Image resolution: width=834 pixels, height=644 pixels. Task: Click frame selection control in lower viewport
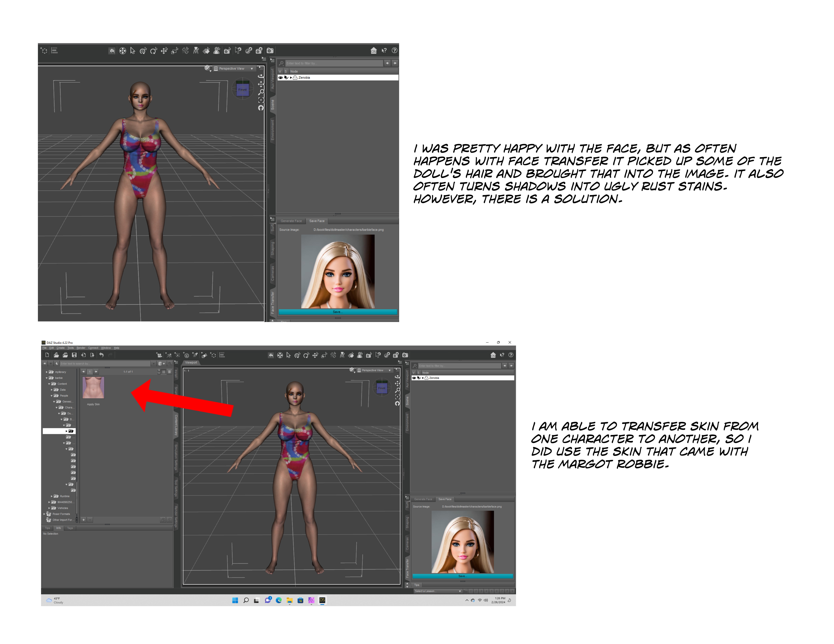398,397
